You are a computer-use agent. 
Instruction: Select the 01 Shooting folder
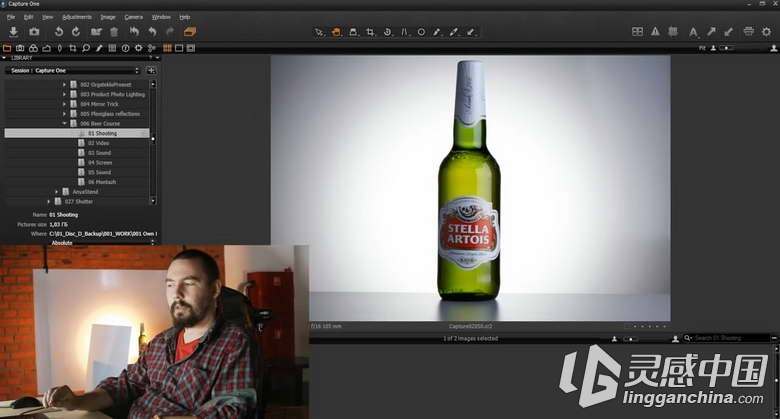(77, 133)
